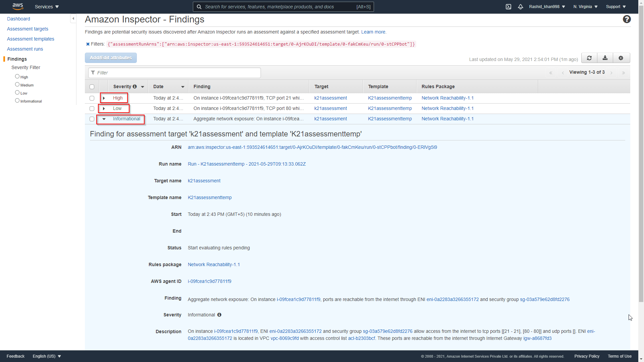Remove the filters with the X icon
Viewport: 644px width, 362px height.
[88, 44]
